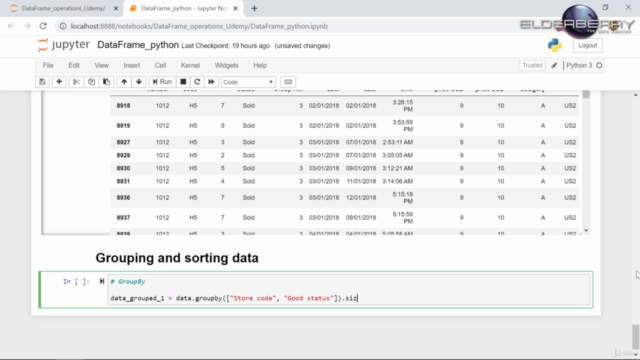Click the Python logo icon
The height and width of the screenshot is (360, 640).
[x=555, y=45]
